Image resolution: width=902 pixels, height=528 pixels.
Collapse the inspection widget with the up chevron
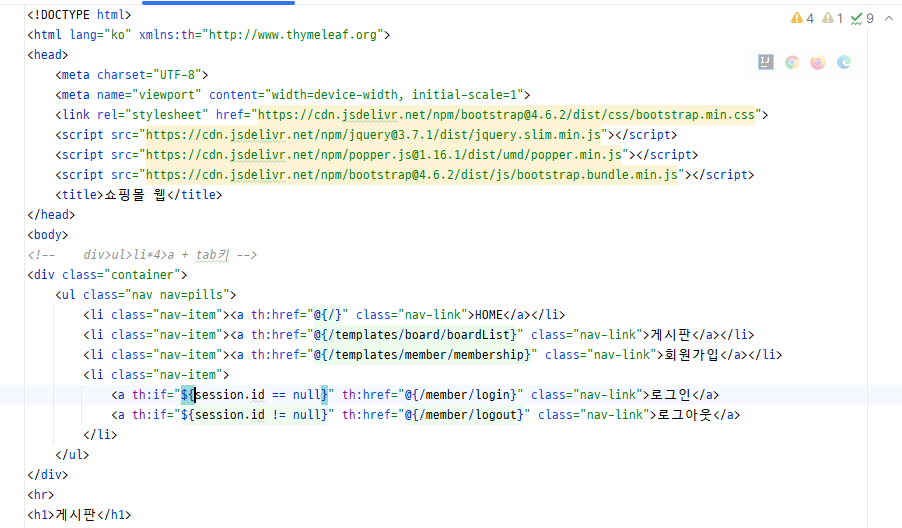(x=889, y=18)
